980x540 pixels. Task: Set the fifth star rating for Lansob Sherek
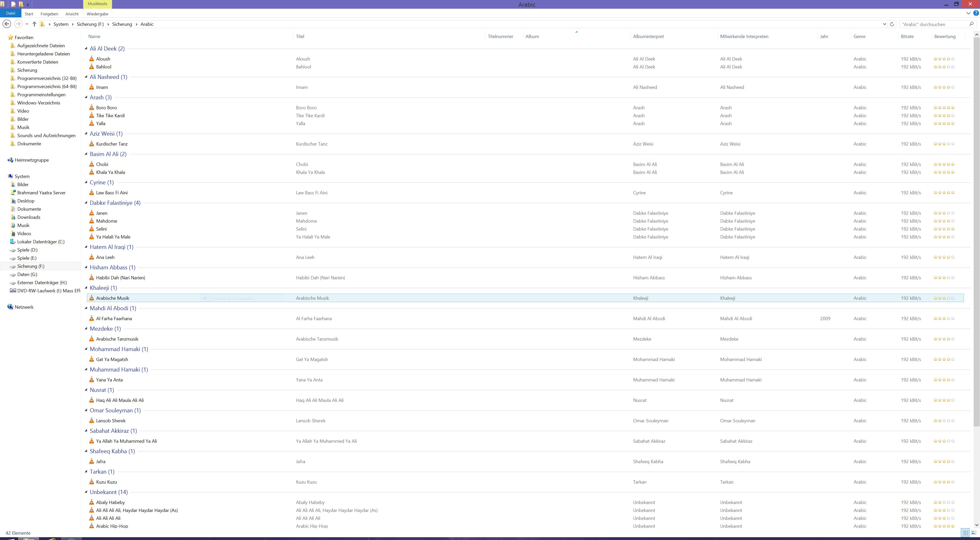pyautogui.click(x=953, y=421)
